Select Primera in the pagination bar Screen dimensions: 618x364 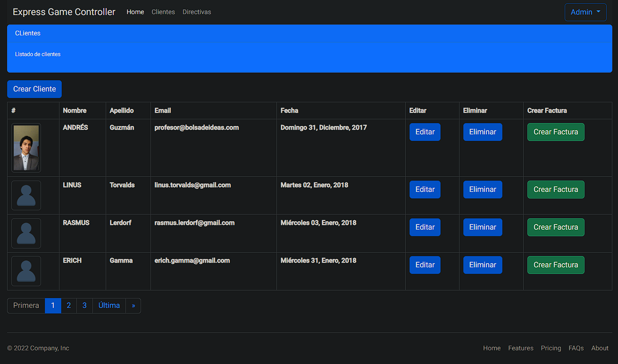click(x=26, y=306)
